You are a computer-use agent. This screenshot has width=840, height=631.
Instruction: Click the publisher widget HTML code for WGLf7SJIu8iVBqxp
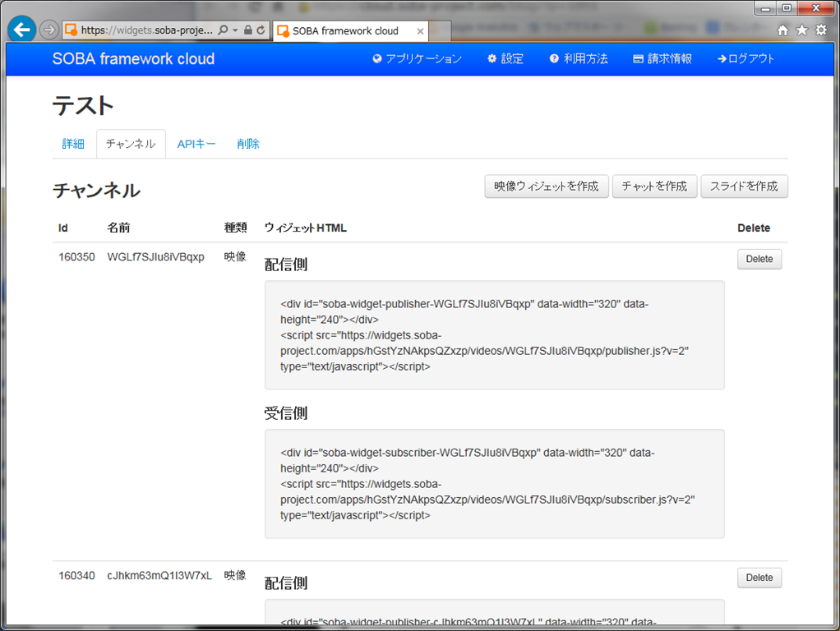(x=495, y=334)
